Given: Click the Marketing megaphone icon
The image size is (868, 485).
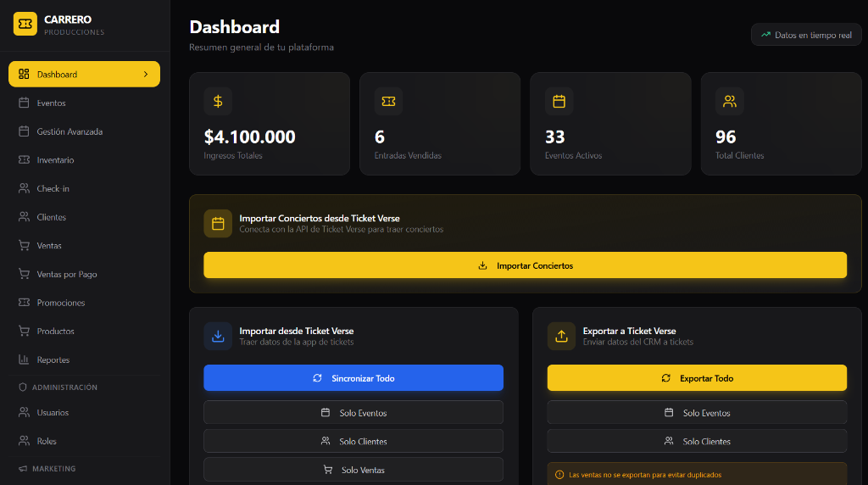Looking at the screenshot, I should [23, 468].
